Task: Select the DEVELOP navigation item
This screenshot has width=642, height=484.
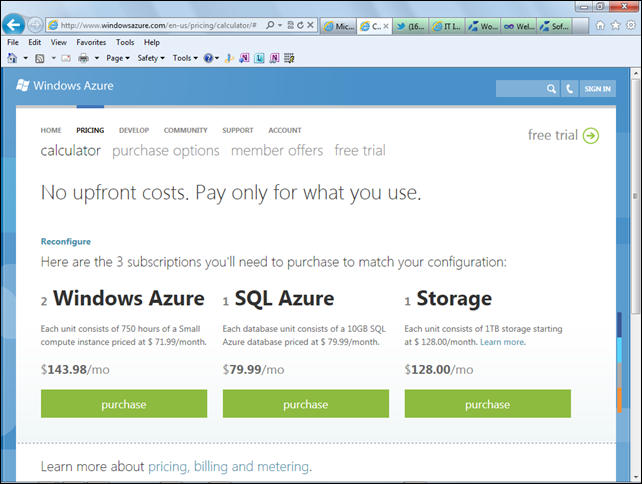Action: [x=133, y=130]
